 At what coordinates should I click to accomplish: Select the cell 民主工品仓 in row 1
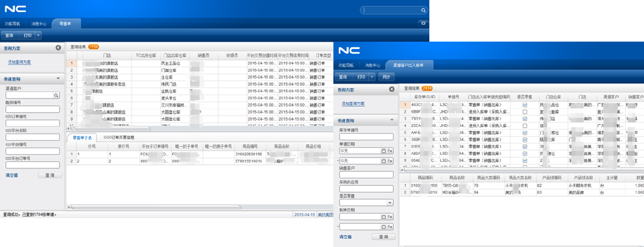click(x=174, y=63)
